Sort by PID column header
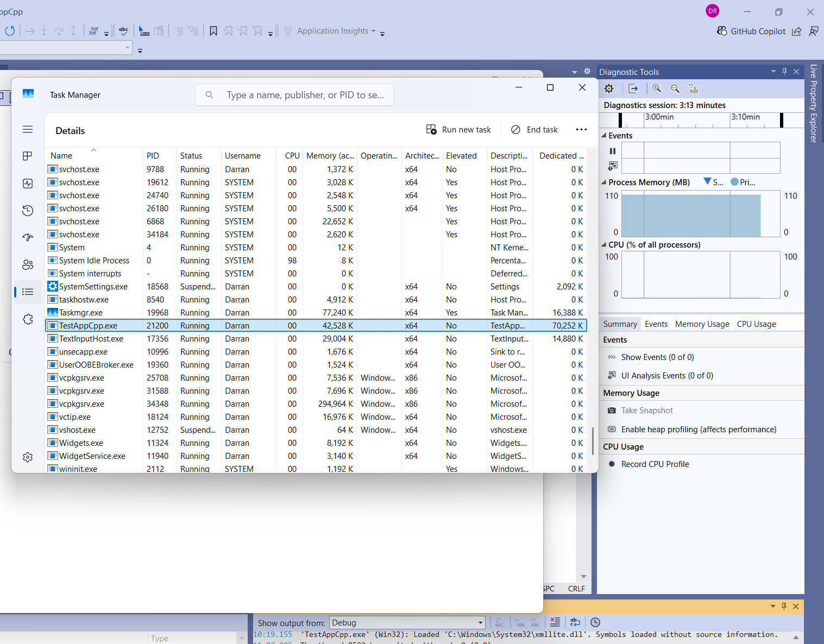824x644 pixels. click(x=160, y=156)
